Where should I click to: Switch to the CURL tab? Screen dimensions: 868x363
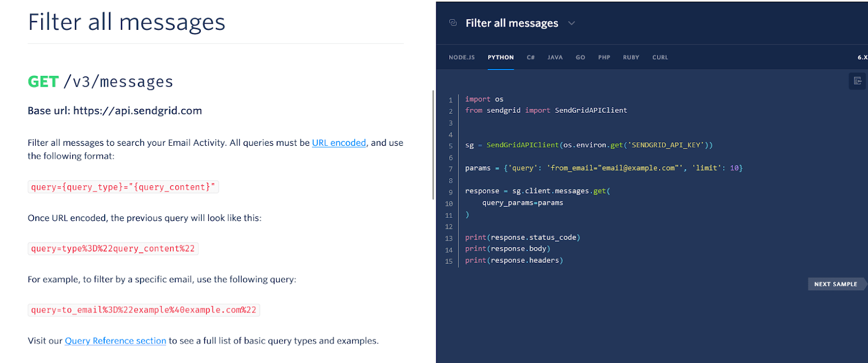coord(660,57)
